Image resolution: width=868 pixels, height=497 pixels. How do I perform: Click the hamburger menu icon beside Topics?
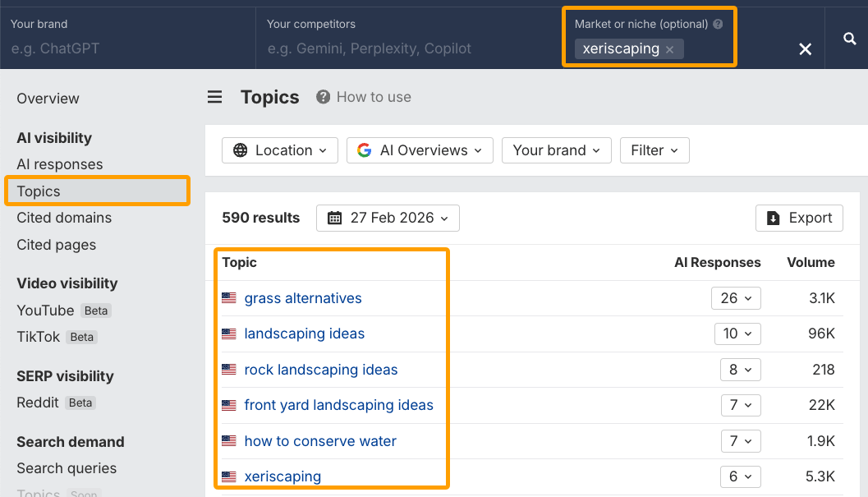pos(214,97)
